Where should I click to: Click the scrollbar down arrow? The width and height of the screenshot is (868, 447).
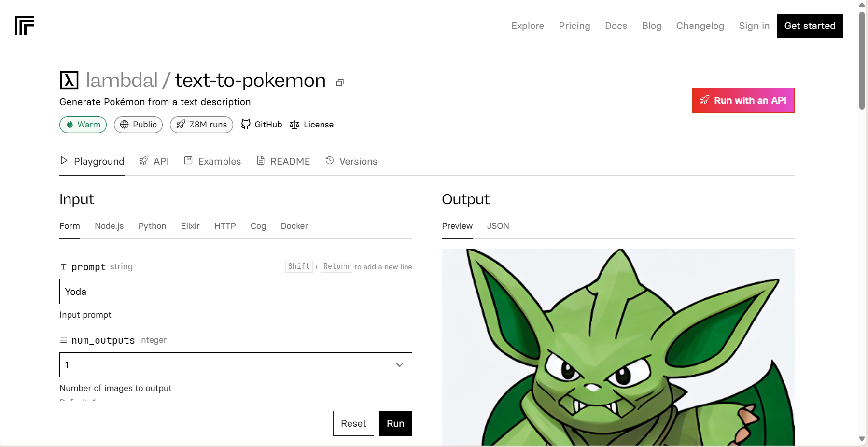pyautogui.click(x=862, y=439)
